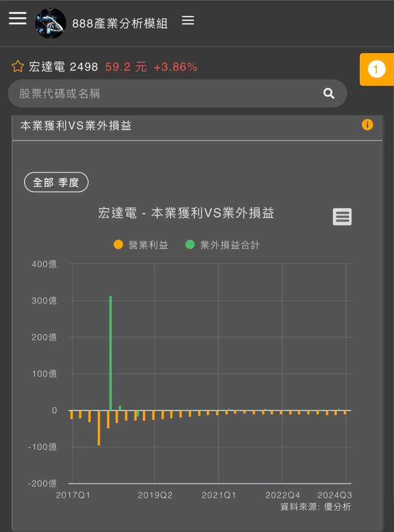
Task: Toggle the 業外損益合計 legend series
Action: click(223, 245)
